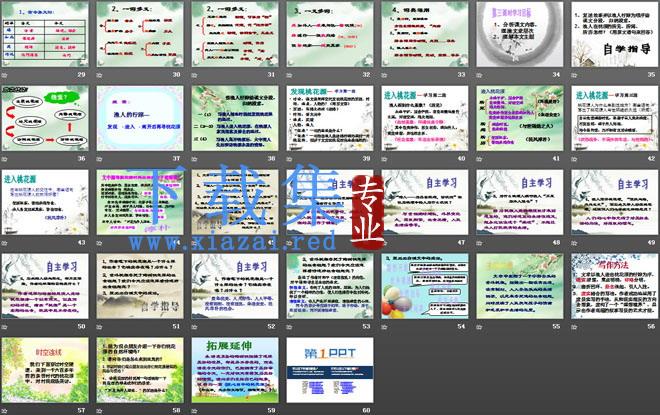The image size is (660, 415).
Task: Select slide 57 titled 时空连线
Action: click(45, 370)
